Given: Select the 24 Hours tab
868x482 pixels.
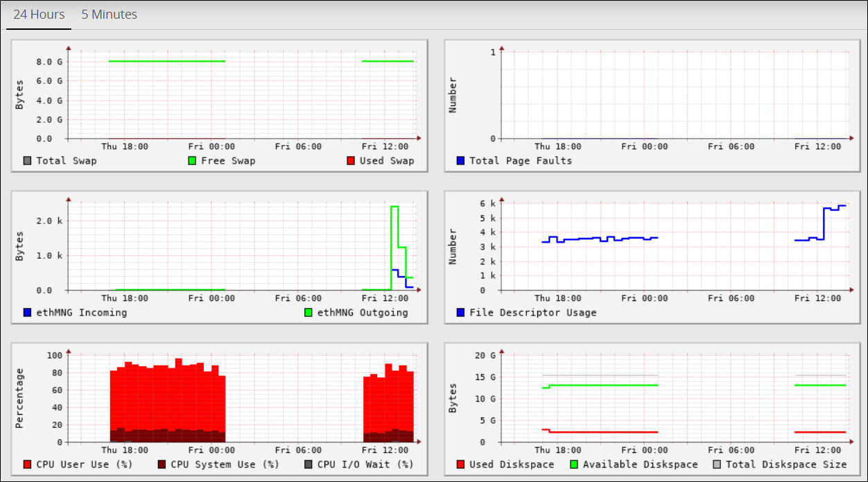Looking at the screenshot, I should tap(38, 14).
